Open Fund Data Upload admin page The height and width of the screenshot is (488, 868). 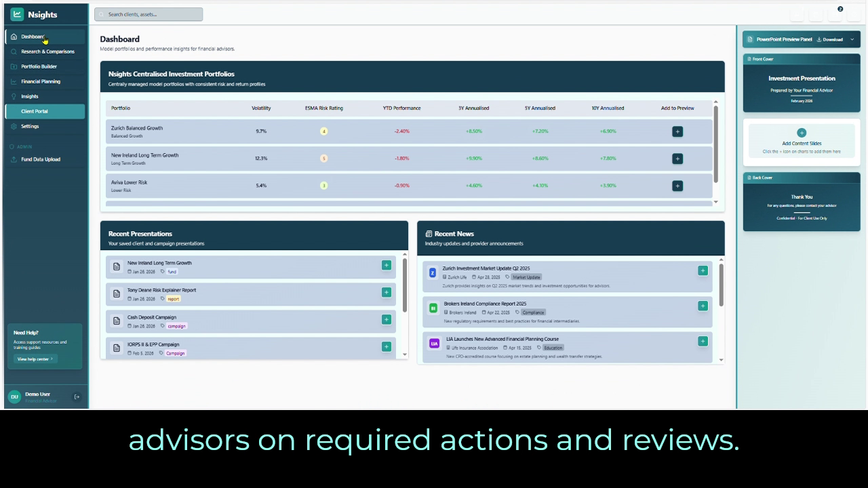pyautogui.click(x=40, y=159)
